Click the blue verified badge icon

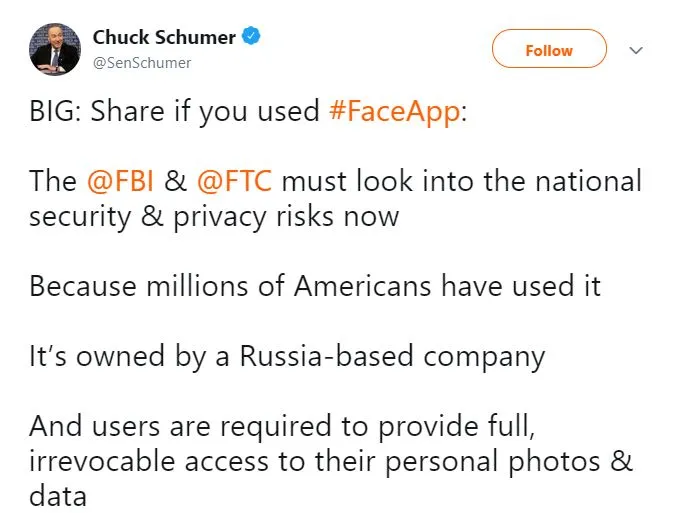253,38
